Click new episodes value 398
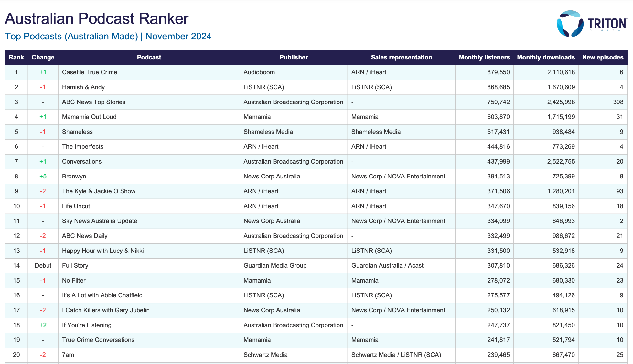The image size is (633, 364). pos(618,102)
